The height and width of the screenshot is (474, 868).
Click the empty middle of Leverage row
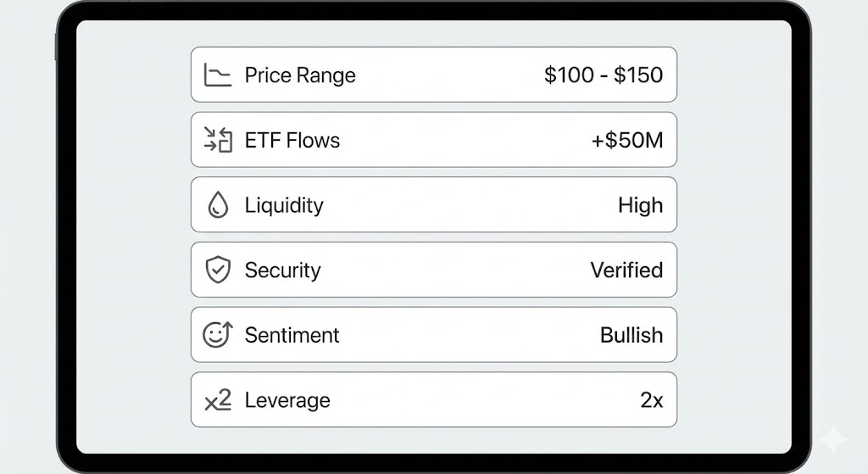tap(483, 400)
